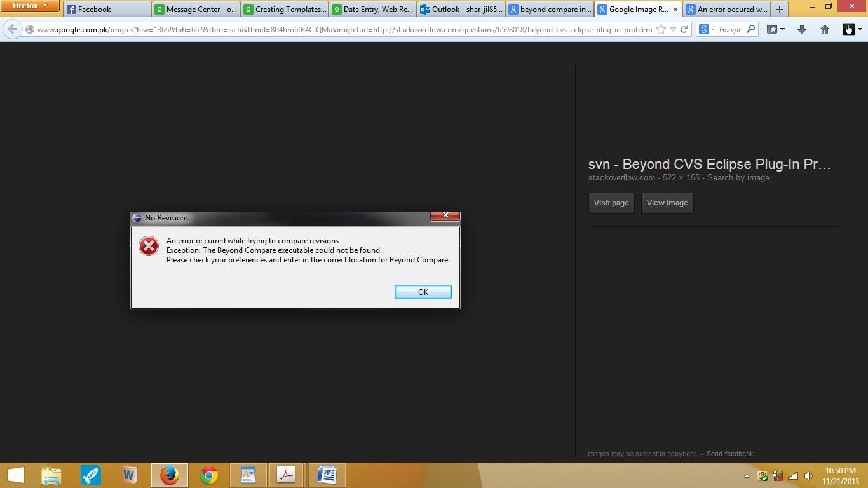
Task: Show hidden system tray icons
Action: (x=747, y=476)
